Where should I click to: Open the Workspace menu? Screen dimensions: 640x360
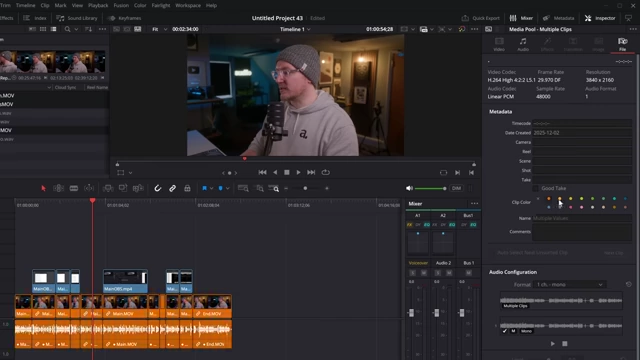click(188, 5)
